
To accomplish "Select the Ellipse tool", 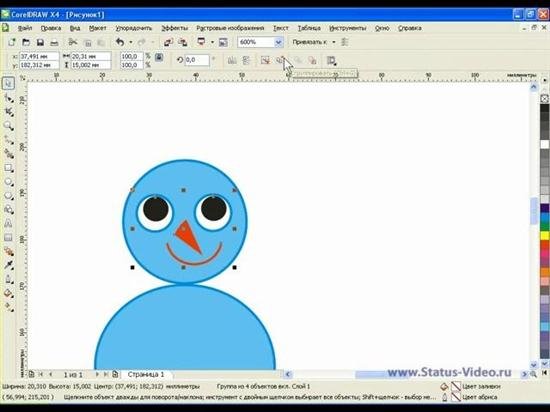I will coord(9,182).
